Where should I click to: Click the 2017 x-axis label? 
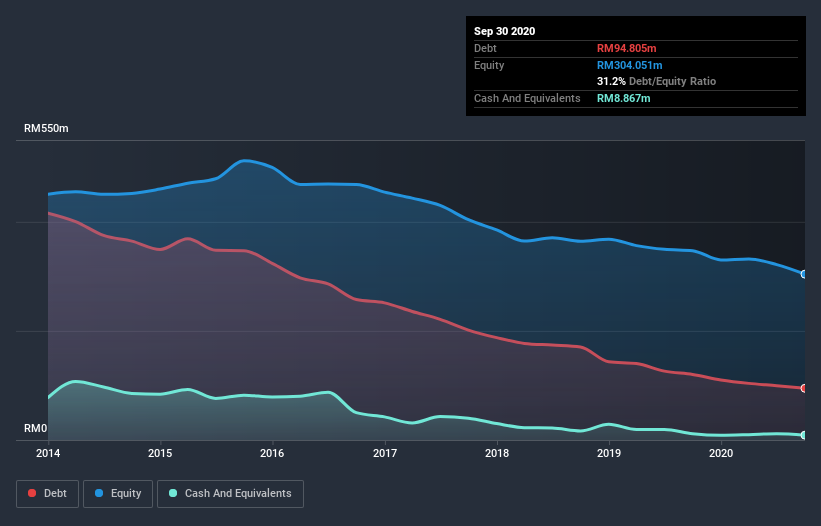point(385,453)
